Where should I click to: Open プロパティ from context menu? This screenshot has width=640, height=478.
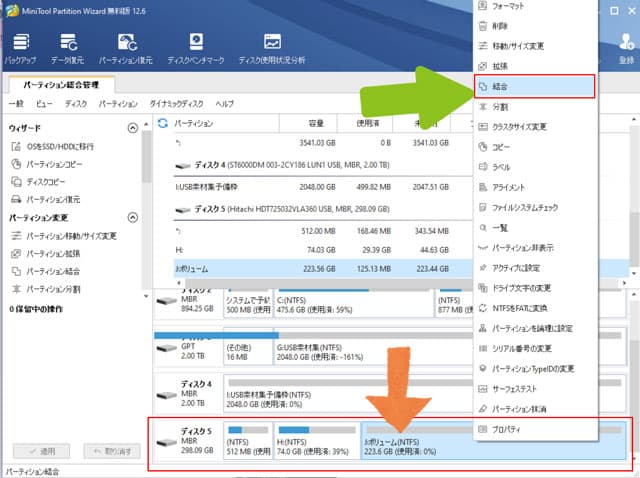click(536, 429)
